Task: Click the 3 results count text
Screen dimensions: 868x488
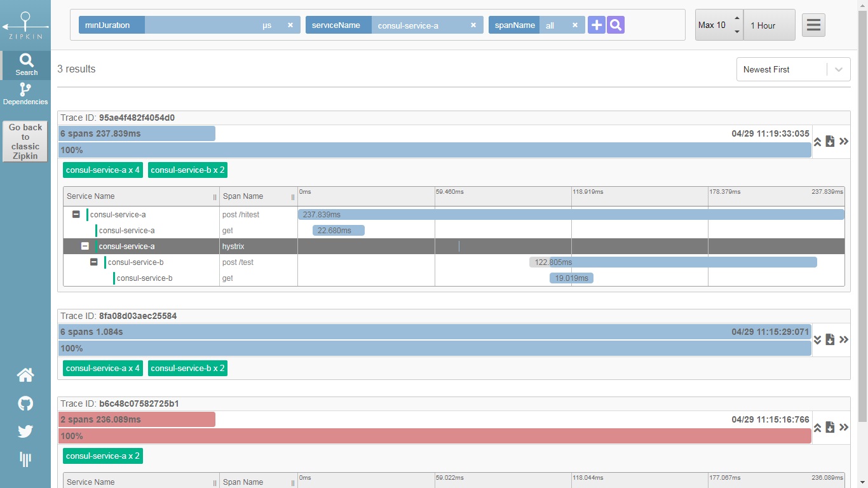Action: tap(76, 69)
